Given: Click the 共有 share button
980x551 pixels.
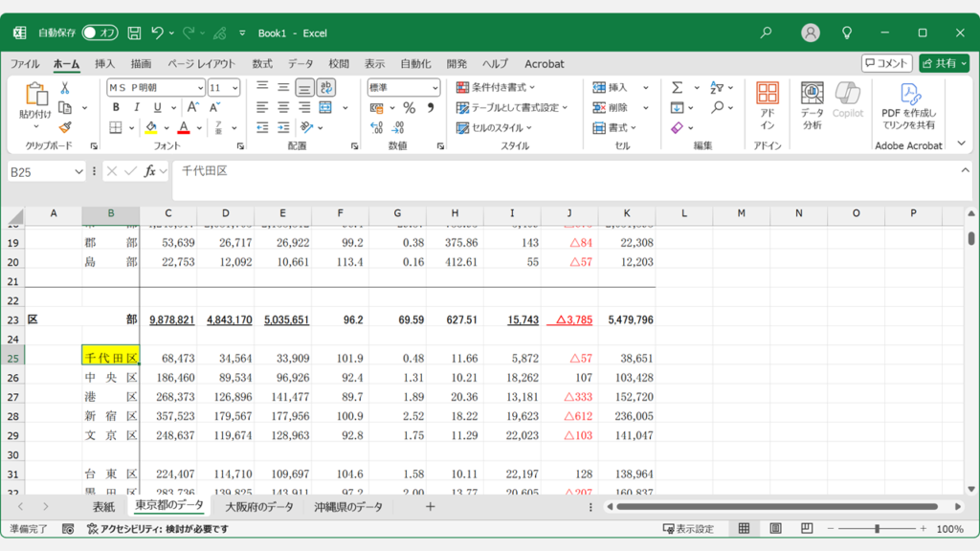Looking at the screenshot, I should [944, 63].
